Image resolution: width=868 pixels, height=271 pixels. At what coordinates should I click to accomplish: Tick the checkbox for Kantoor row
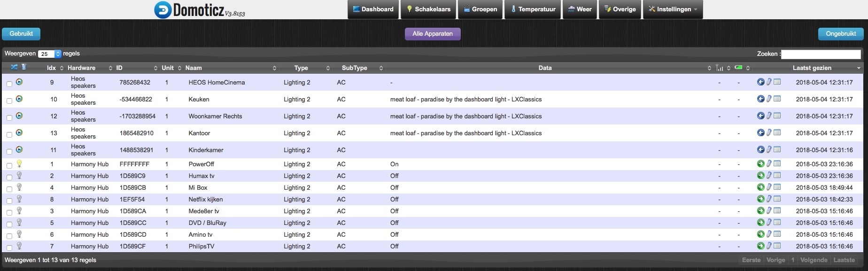pyautogui.click(x=9, y=135)
